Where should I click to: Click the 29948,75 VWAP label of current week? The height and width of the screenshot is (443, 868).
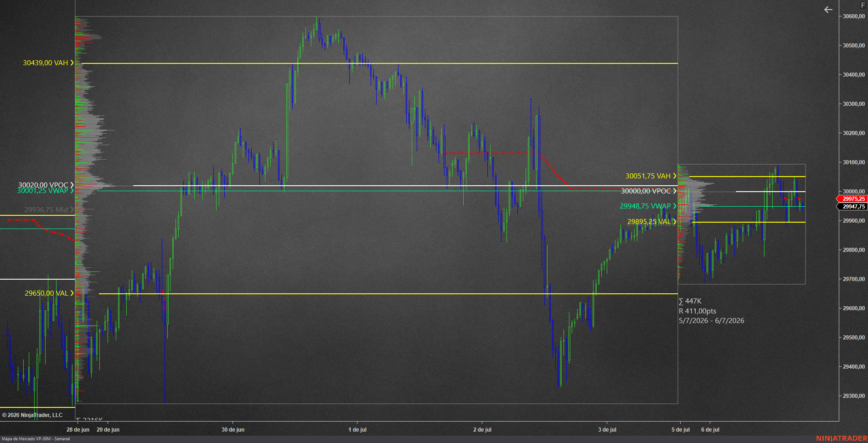(645, 206)
